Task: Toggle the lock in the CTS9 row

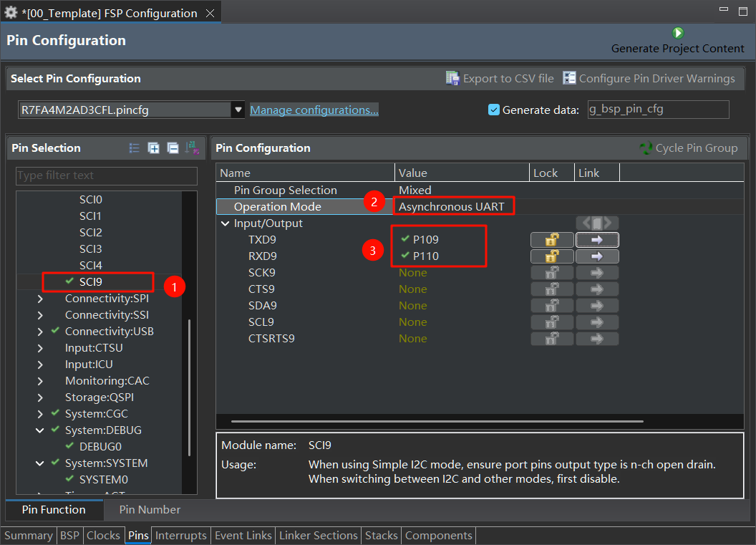Action: click(552, 289)
